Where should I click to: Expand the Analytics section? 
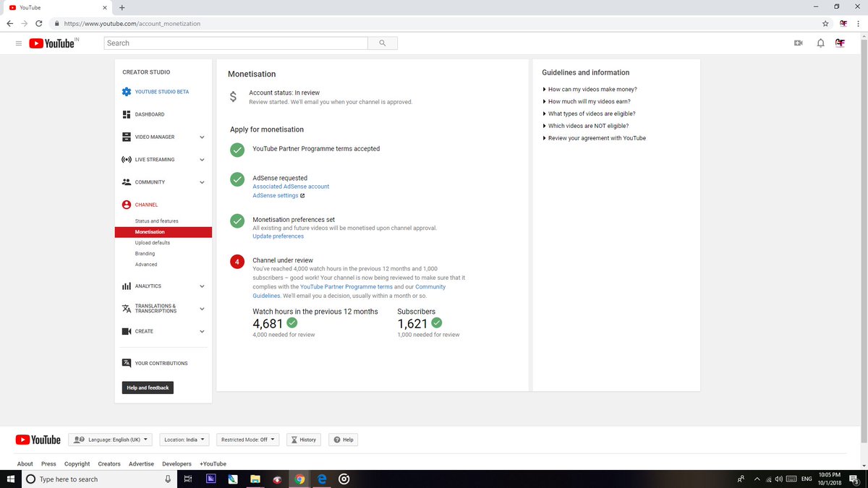202,286
